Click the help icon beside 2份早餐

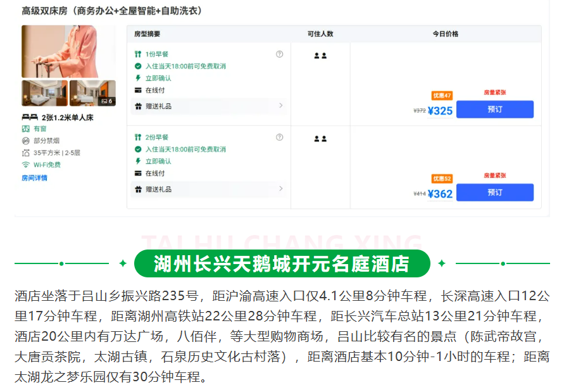[279, 137]
